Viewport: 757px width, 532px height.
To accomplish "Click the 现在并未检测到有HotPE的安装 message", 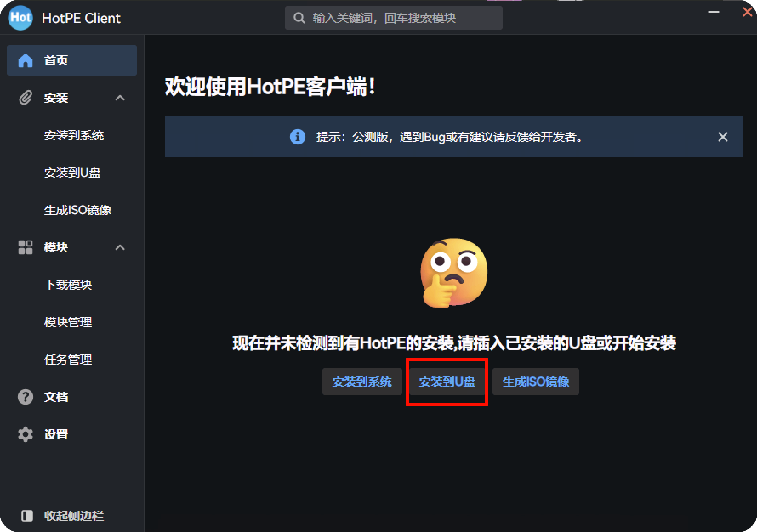I will [x=454, y=343].
